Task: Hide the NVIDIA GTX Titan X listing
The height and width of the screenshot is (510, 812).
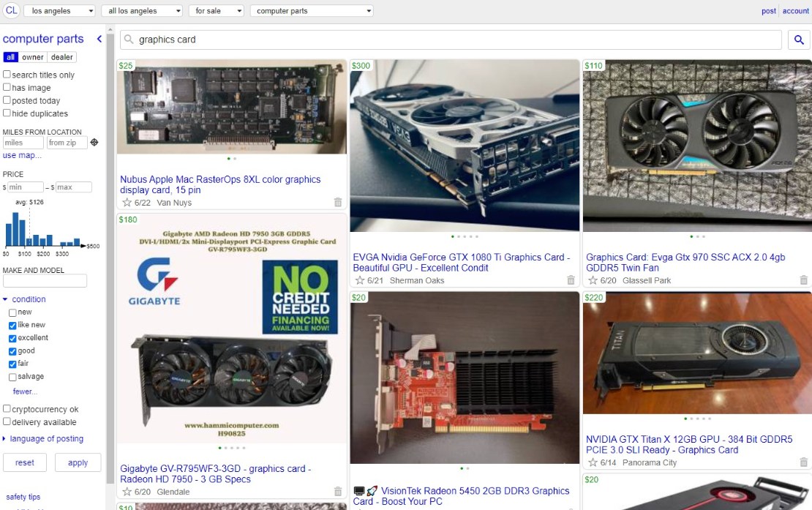Action: pos(803,462)
